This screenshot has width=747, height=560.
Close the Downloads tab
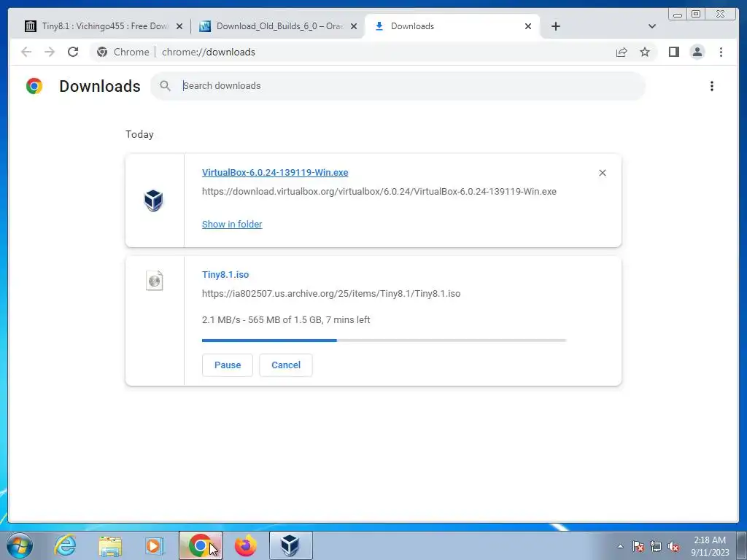pyautogui.click(x=528, y=27)
